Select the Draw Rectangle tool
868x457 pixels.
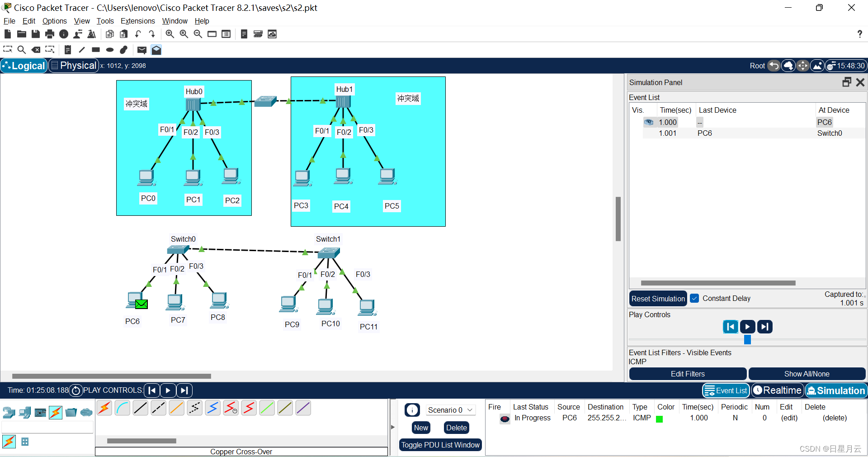(x=96, y=50)
